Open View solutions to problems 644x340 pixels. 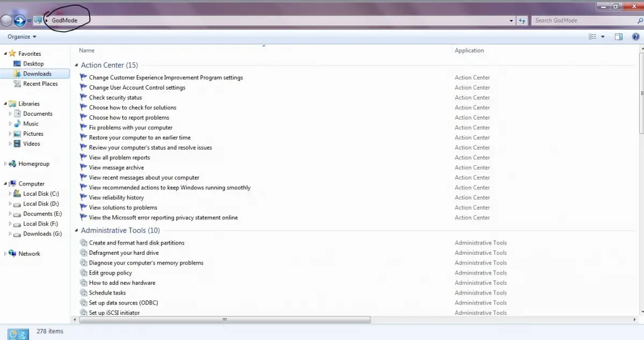click(x=123, y=208)
